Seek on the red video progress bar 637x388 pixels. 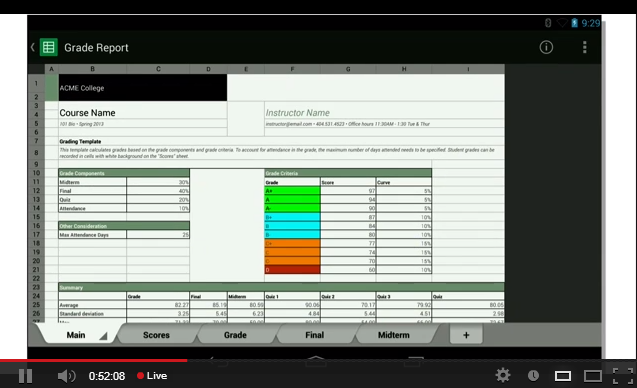pos(318,360)
